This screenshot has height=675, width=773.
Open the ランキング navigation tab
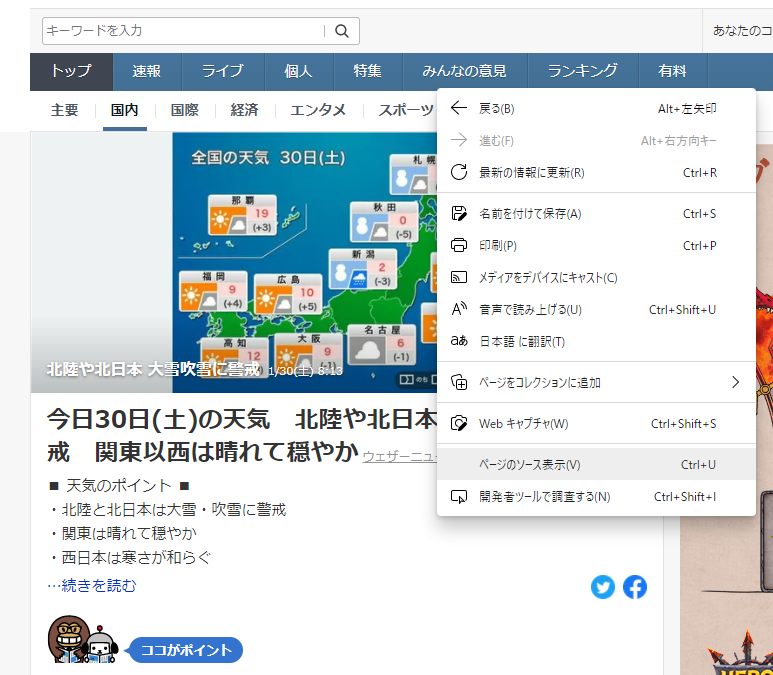582,71
